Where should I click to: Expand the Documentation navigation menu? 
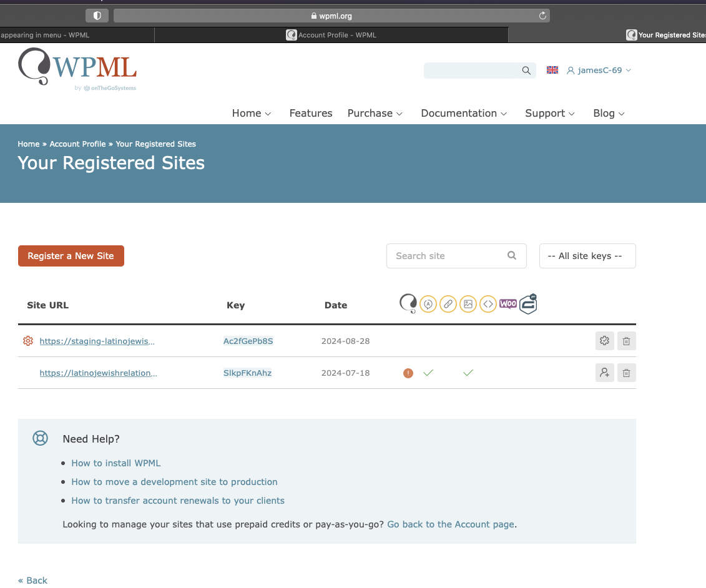464,113
